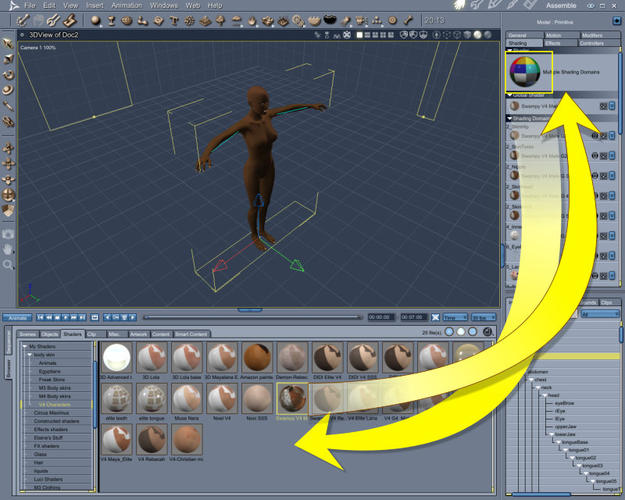Click the wrench modeling icon in toolbar
Image resolution: width=625 pixels, height=500 pixels.
[x=53, y=20]
